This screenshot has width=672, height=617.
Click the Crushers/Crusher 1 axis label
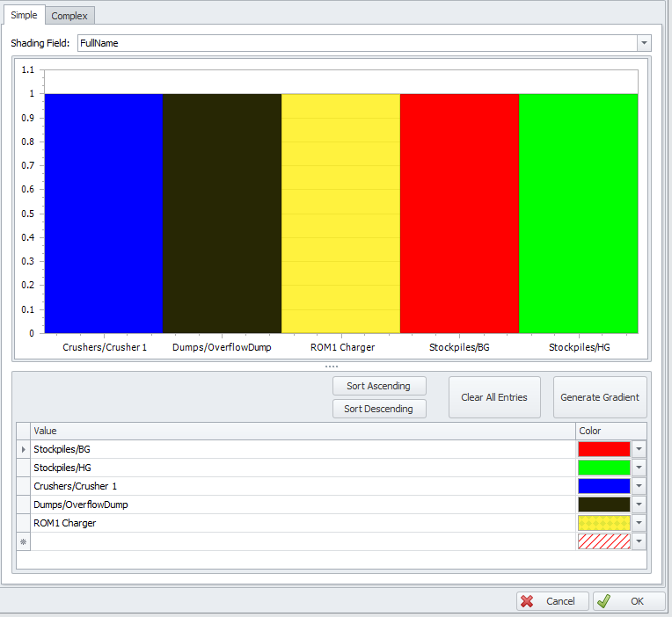[105, 347]
